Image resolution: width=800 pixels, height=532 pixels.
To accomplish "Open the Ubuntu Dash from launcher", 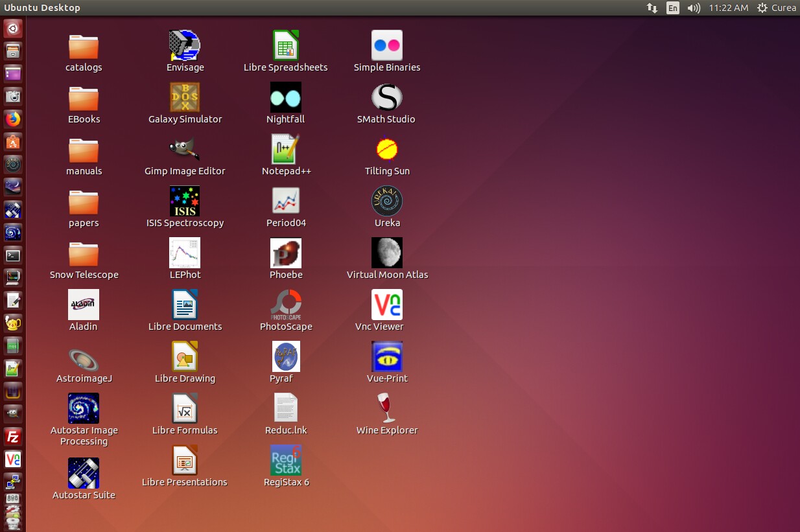I will (13, 28).
